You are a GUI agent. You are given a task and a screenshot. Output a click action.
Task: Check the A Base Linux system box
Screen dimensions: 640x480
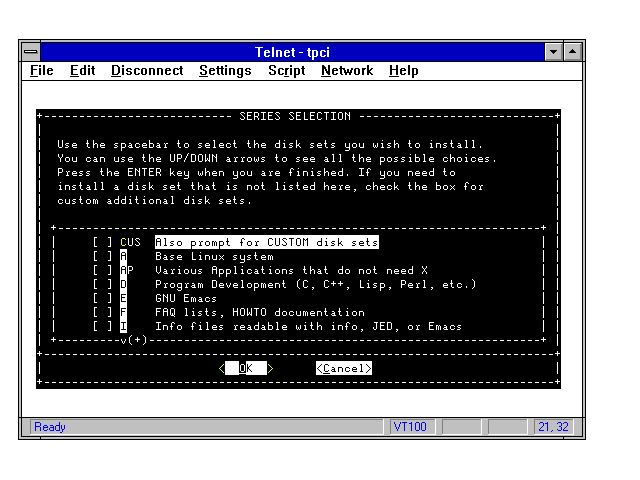[x=102, y=257]
